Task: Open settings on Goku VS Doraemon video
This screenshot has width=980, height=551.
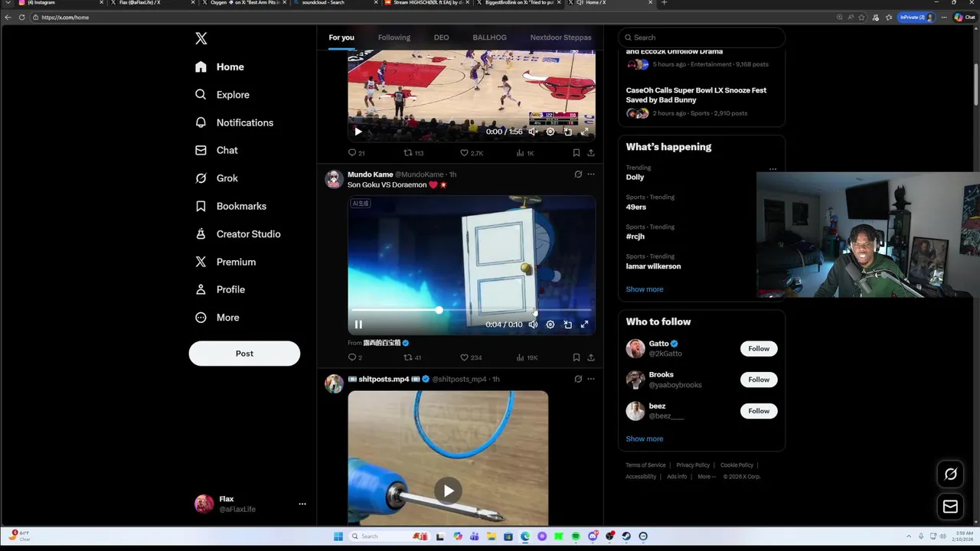Action: coord(550,324)
